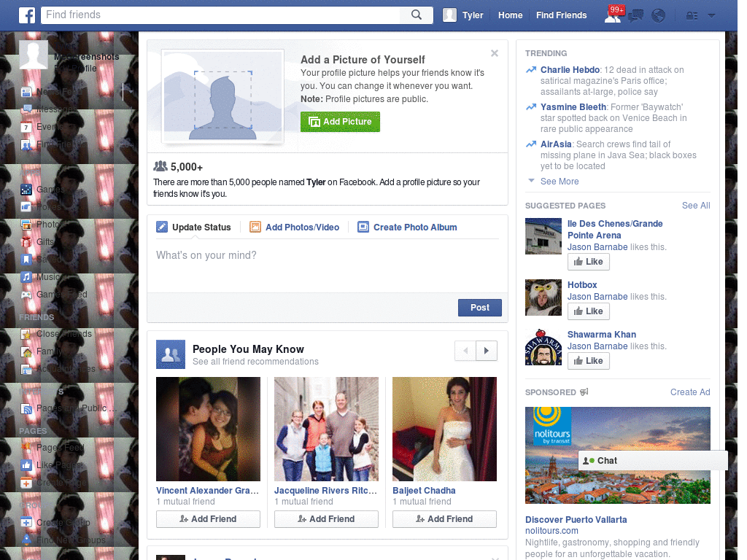This screenshot has height=560, width=747.
Task: Select the Add Photos/Video tab
Action: [x=295, y=227]
